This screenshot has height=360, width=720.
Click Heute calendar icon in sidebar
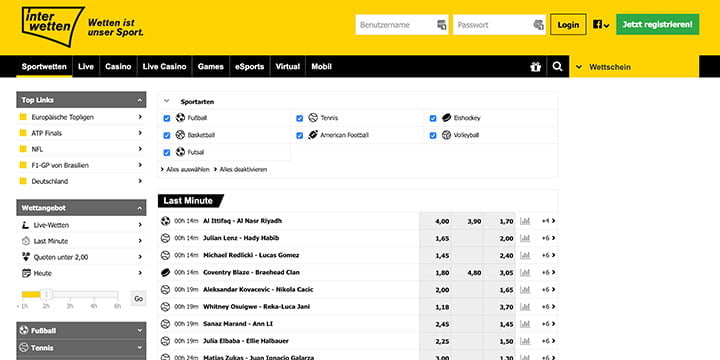26,273
